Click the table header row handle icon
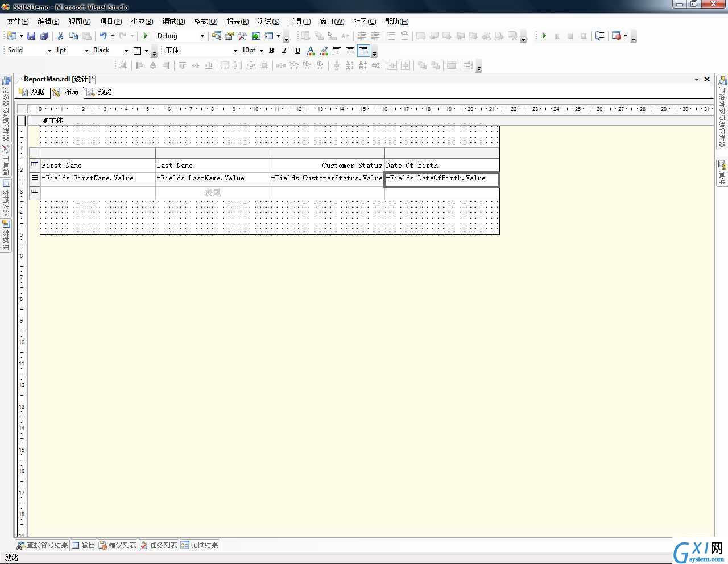 tap(35, 165)
